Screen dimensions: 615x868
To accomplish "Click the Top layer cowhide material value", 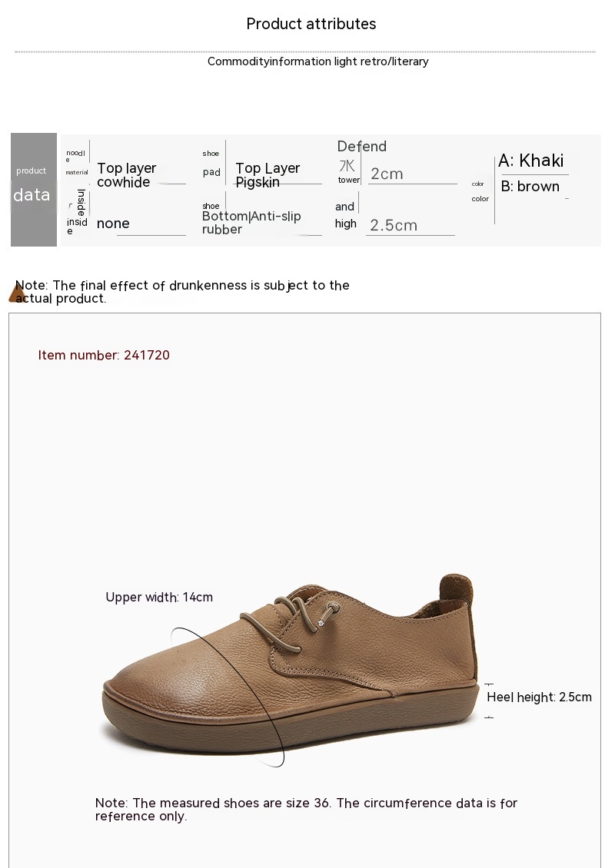I will point(127,175).
